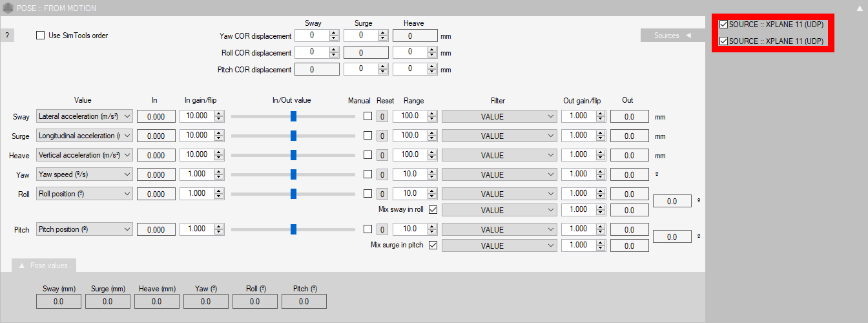Expand the Surge row Filter dropdown

pos(499,136)
